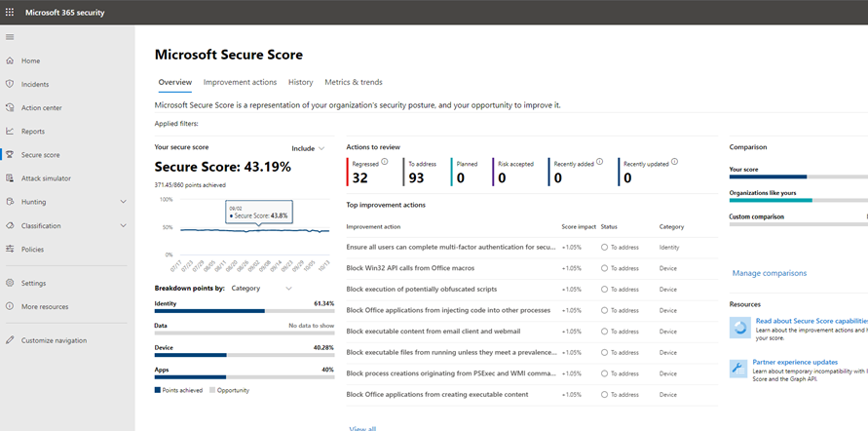Click the Customize navigation pencil icon
Viewport: 868px width, 431px height.
point(10,340)
